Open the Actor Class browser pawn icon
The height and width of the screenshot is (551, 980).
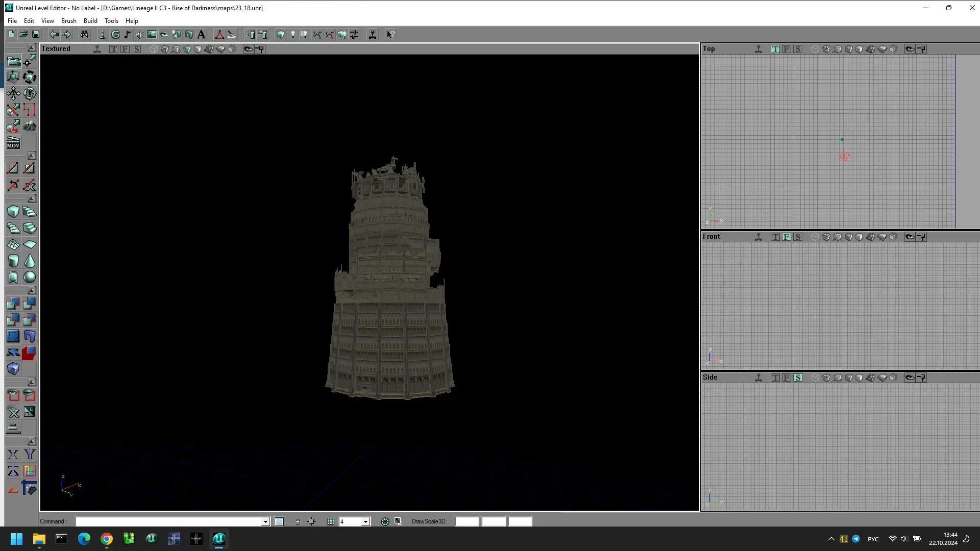pyautogui.click(x=102, y=34)
